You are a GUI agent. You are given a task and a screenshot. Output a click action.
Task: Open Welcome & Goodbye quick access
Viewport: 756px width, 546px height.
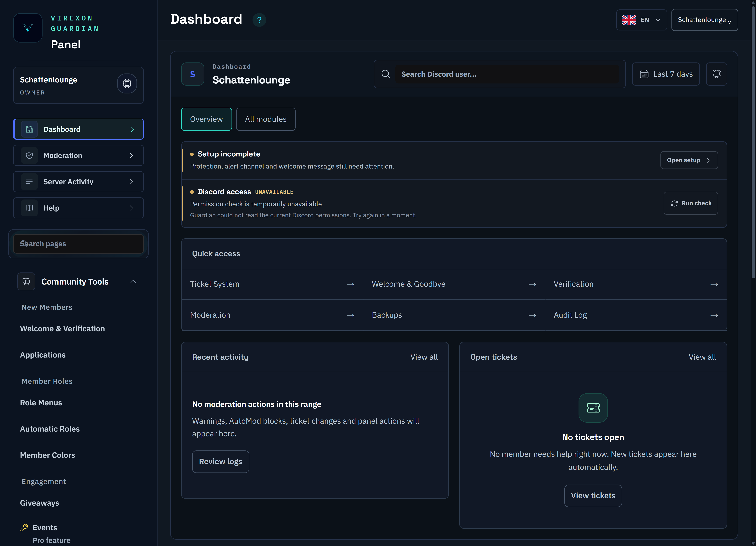[454, 284]
